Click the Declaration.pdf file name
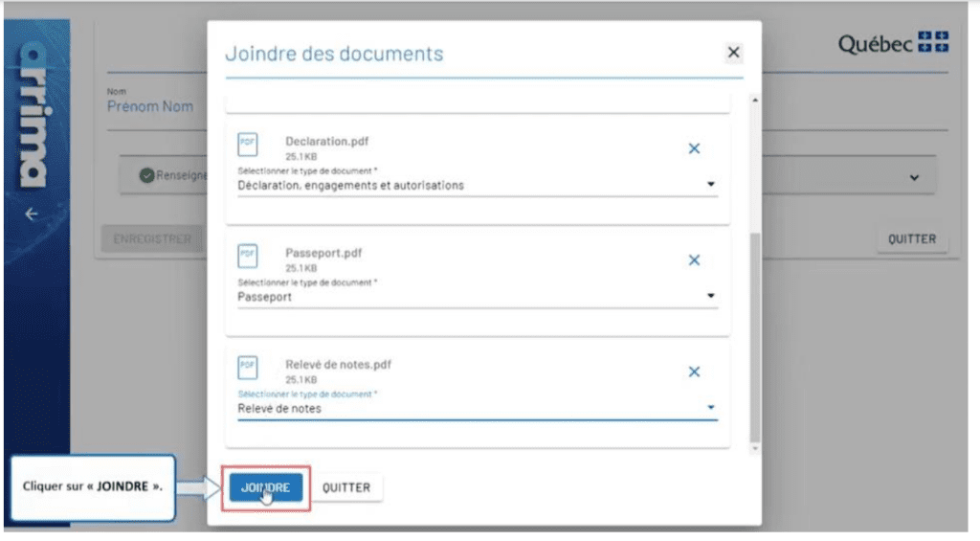This screenshot has width=980, height=541. (327, 142)
